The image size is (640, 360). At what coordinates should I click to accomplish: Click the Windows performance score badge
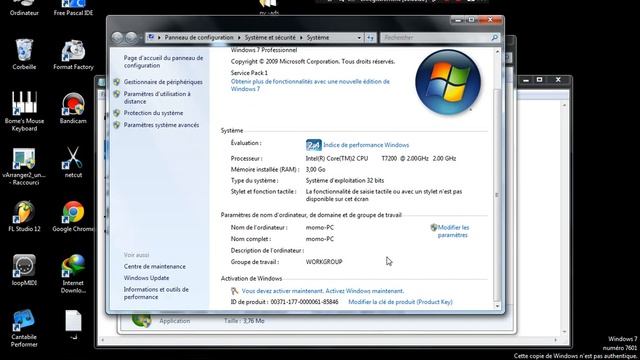(x=313, y=145)
